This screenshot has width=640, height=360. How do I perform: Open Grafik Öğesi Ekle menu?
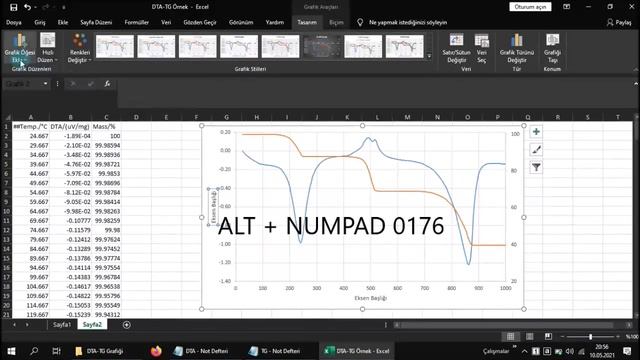point(20,48)
